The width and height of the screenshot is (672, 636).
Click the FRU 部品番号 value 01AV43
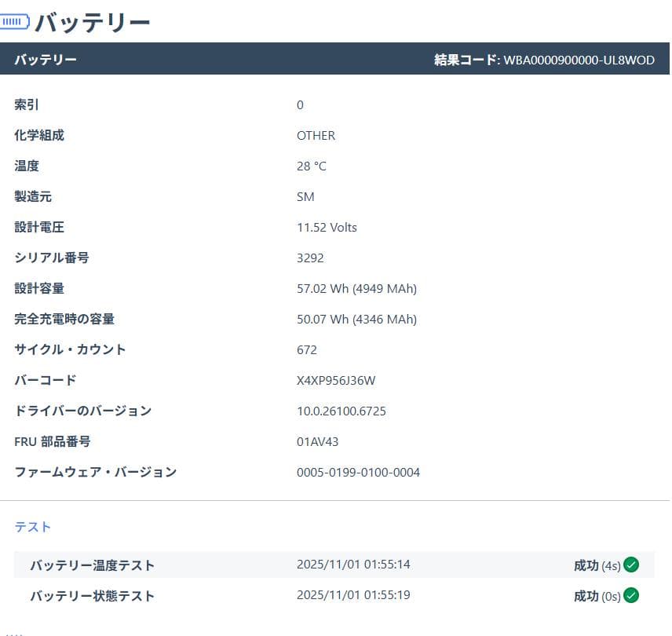pos(317,441)
